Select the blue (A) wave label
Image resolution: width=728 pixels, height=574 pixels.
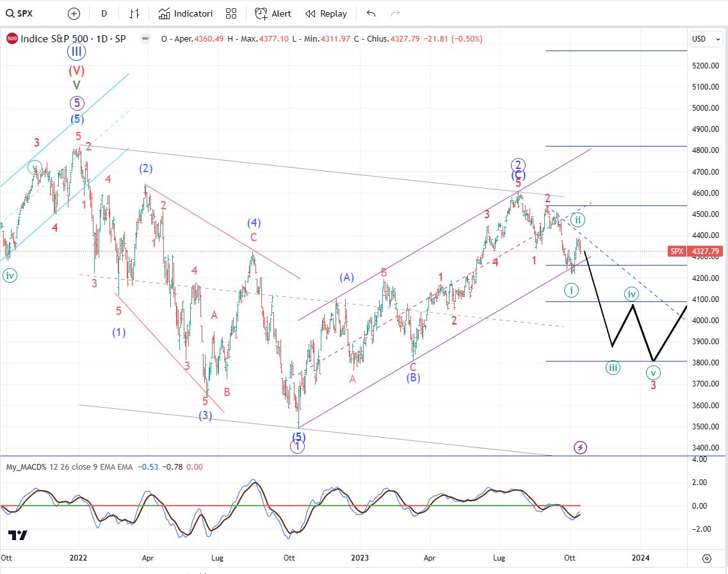click(x=347, y=278)
